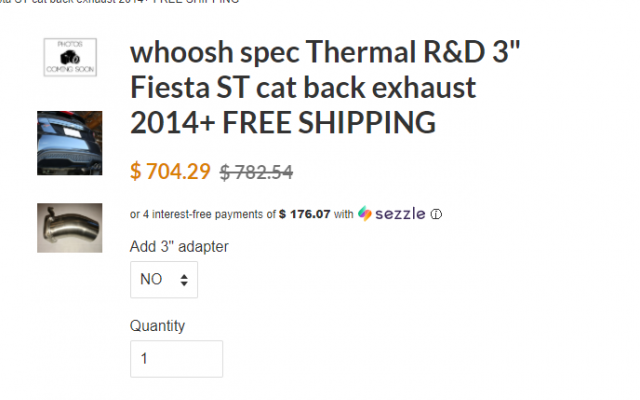Click the sale price $704.29
This screenshot has height=400, width=640.
click(x=170, y=171)
